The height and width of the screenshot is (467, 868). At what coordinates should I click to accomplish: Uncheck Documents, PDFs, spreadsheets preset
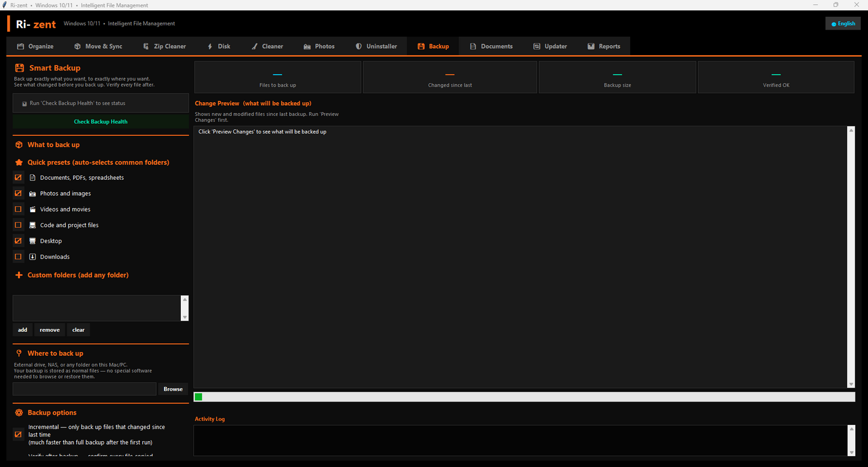[18, 177]
